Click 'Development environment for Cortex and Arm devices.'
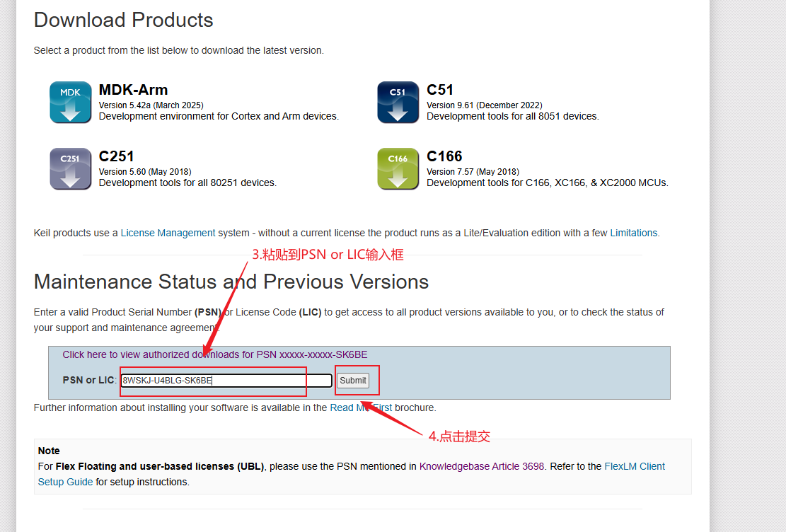 click(219, 116)
